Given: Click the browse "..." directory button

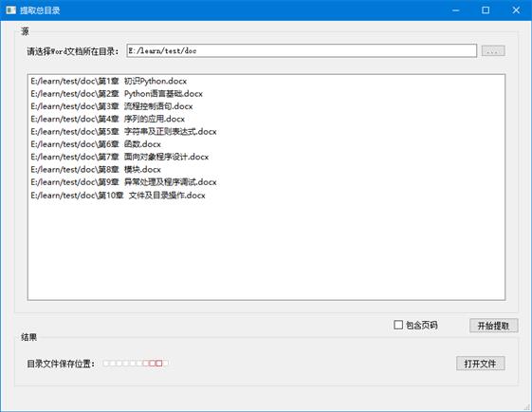Looking at the screenshot, I should (493, 51).
